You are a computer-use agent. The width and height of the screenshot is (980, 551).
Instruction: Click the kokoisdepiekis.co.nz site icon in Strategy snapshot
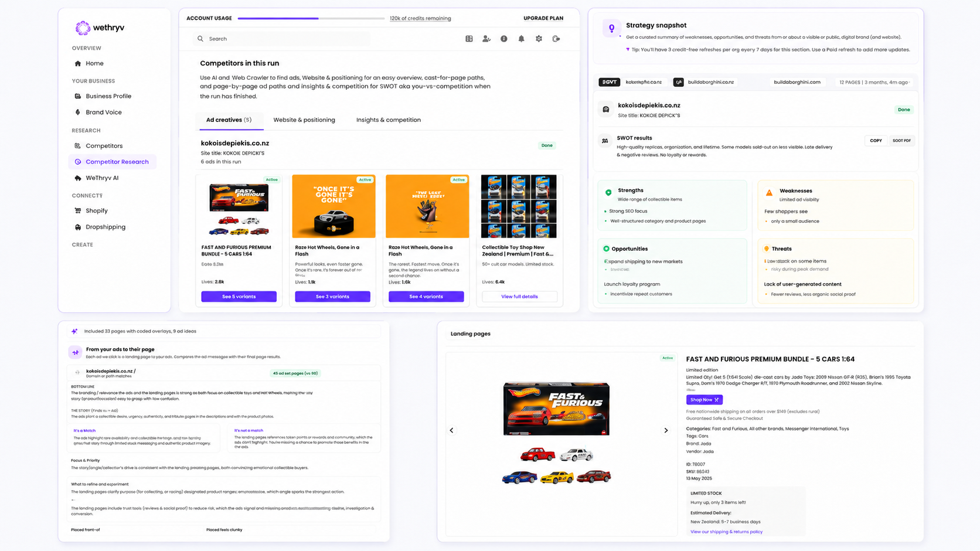(x=606, y=110)
